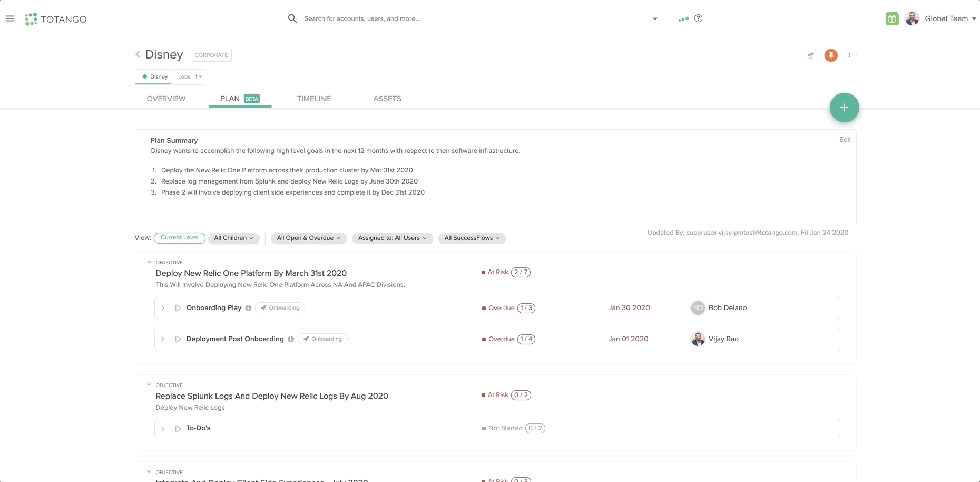This screenshot has width=980, height=482.
Task: Click Not Started 0 / 2 status
Action: (x=513, y=428)
